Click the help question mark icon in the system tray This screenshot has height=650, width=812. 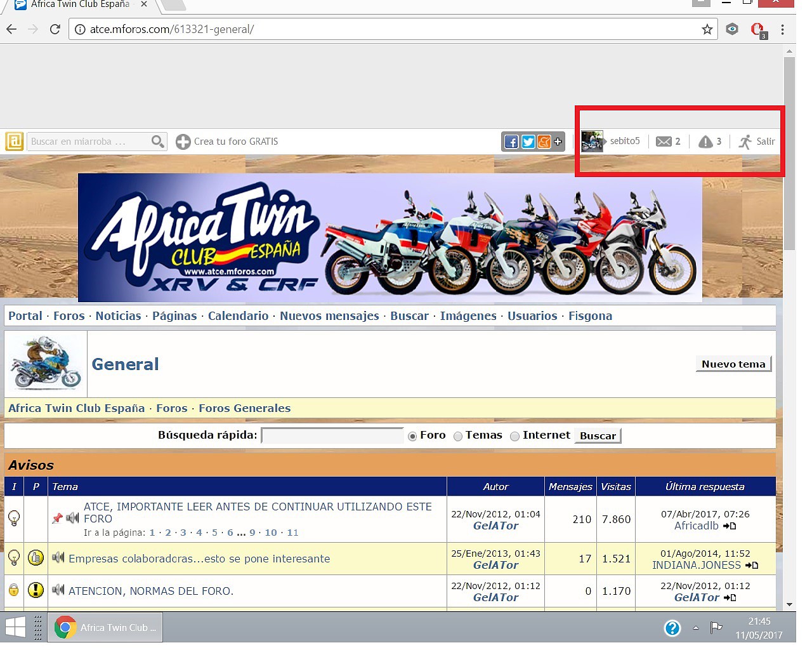pyautogui.click(x=672, y=628)
